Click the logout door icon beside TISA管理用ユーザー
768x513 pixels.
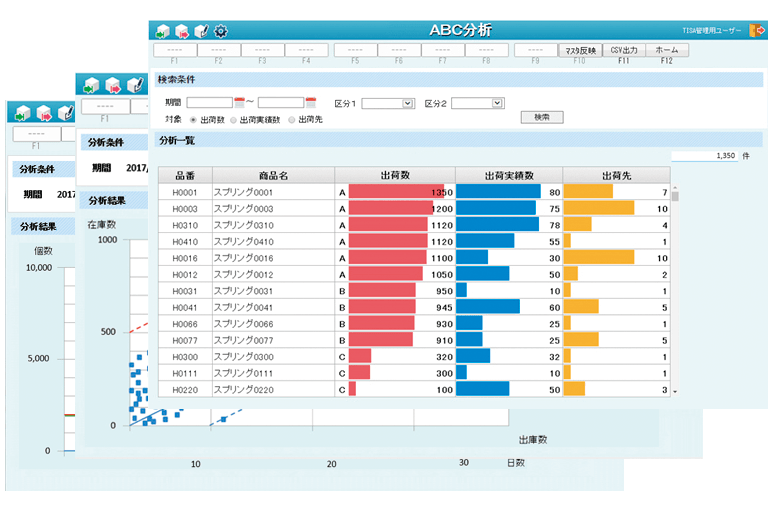tap(757, 31)
